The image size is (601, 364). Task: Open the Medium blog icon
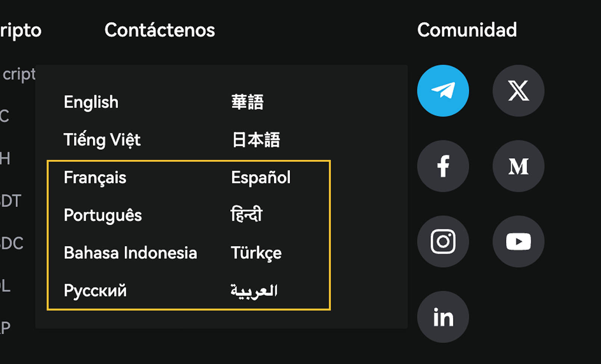(x=518, y=166)
